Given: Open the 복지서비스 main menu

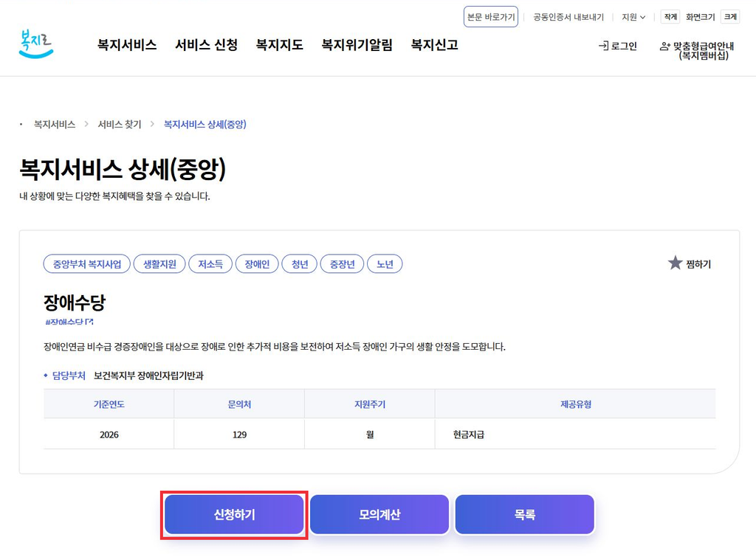Looking at the screenshot, I should (x=127, y=45).
